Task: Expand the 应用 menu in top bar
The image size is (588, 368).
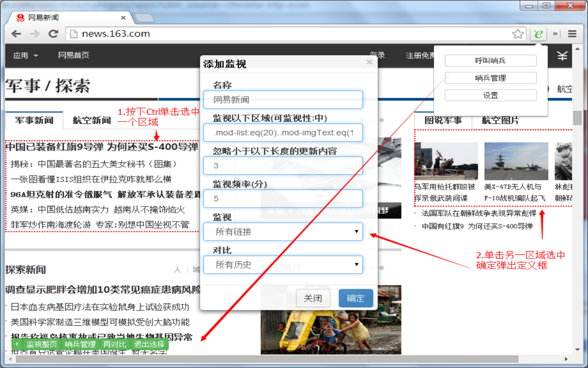Action: 26,55
